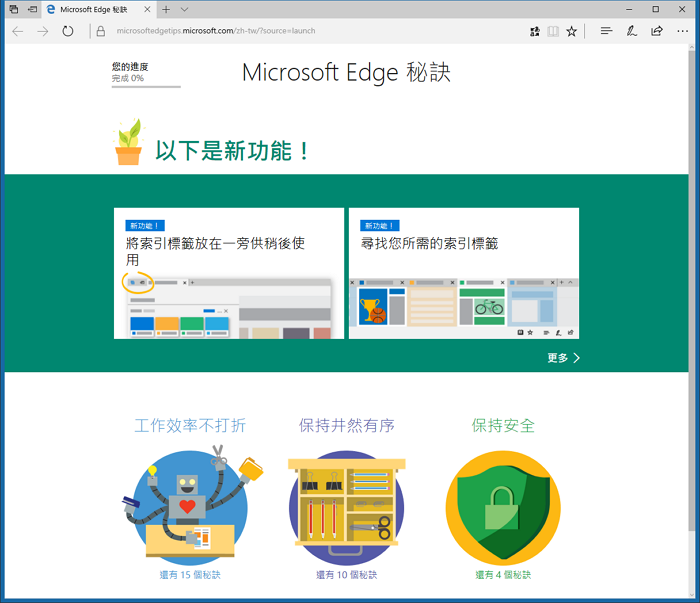
Task: Click 新功能！ badge on left card
Action: [145, 226]
